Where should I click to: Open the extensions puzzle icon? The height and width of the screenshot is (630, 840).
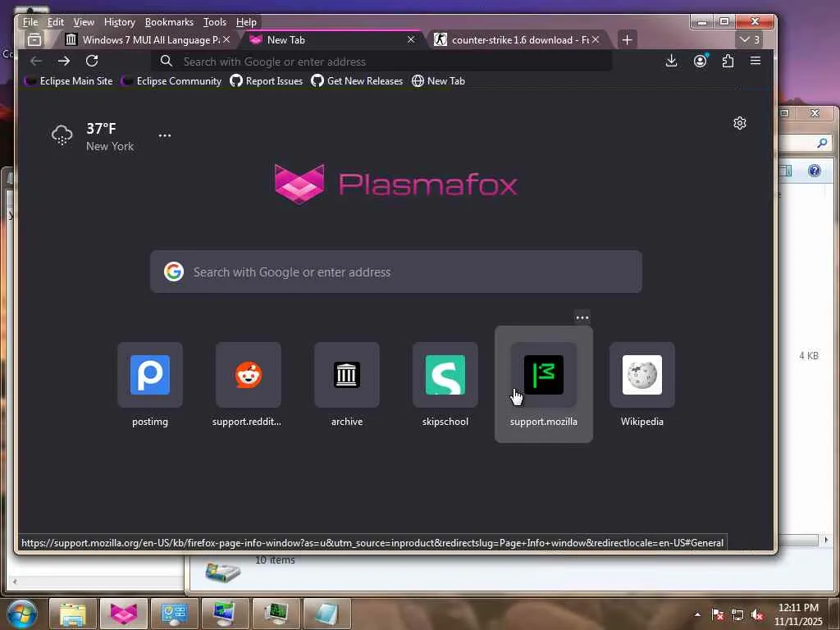(728, 61)
